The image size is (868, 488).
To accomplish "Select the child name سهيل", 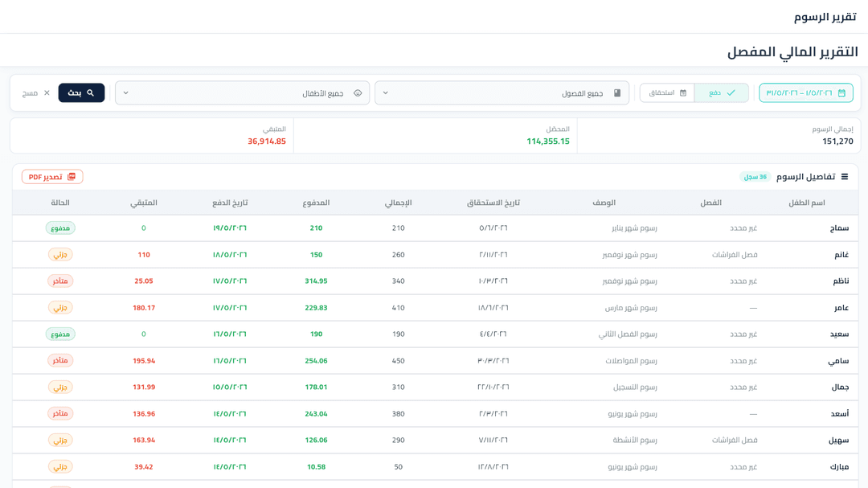I will tap(838, 441).
